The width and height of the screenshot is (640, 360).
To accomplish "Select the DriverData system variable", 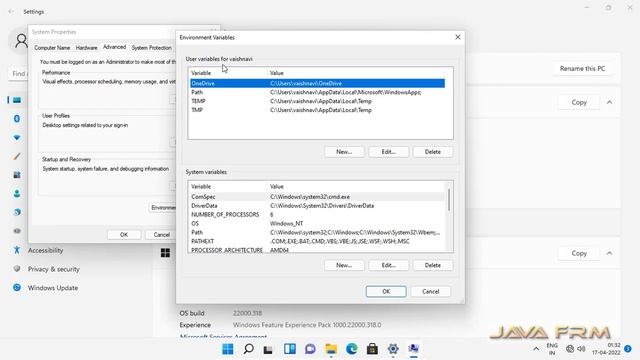I will pos(317,206).
